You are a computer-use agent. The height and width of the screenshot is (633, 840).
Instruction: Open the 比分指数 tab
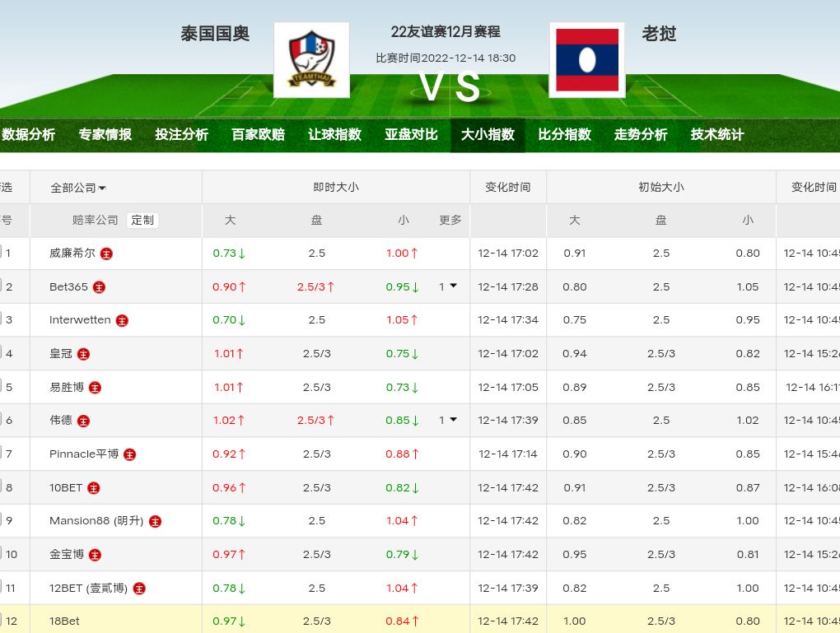tap(564, 134)
